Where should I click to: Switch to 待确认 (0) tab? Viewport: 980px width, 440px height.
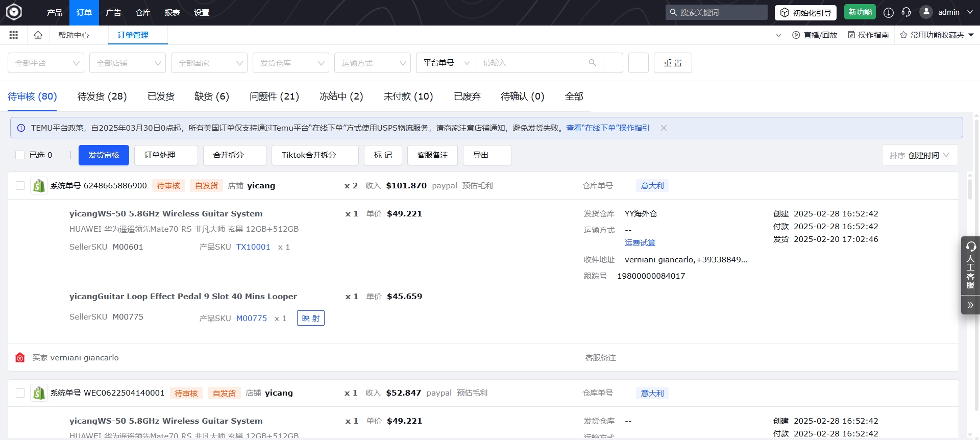tap(523, 96)
